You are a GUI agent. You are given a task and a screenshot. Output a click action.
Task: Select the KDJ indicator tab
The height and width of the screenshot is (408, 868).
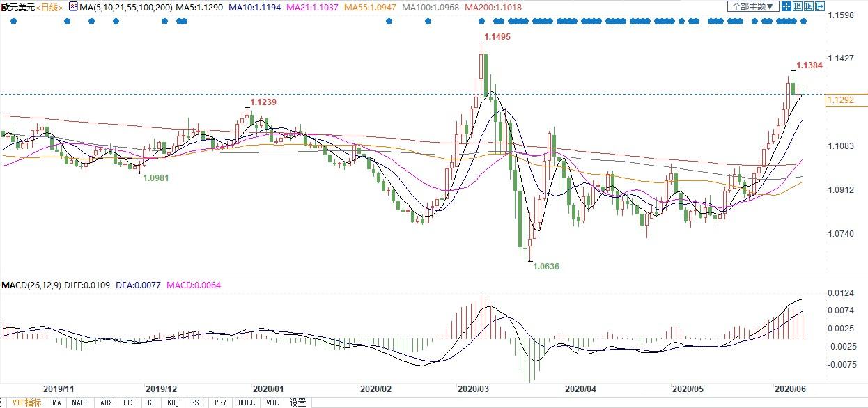(173, 402)
